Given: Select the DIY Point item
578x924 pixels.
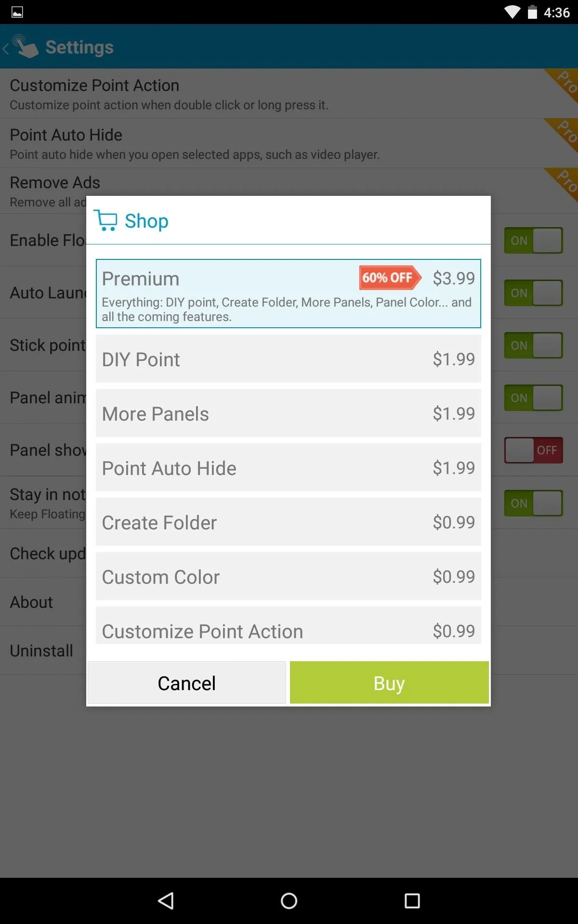Looking at the screenshot, I should [x=289, y=359].
